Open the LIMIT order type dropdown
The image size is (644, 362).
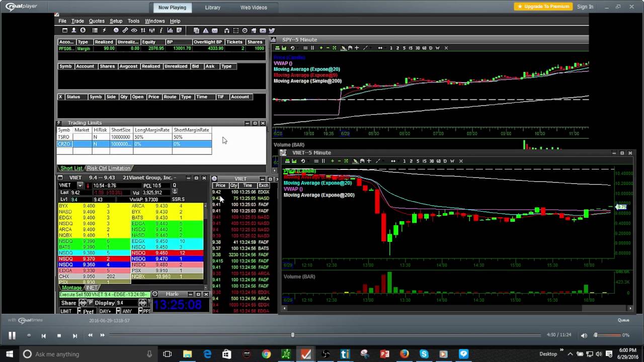[x=79, y=311]
